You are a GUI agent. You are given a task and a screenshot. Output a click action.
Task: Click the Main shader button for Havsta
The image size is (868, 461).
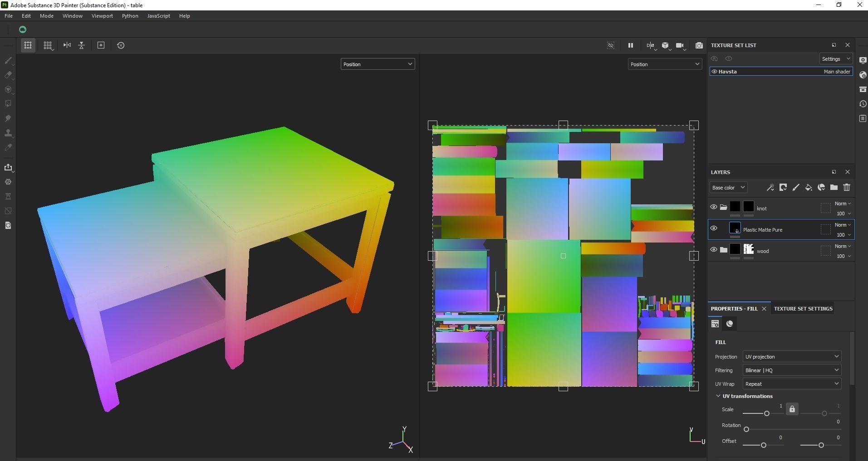837,72
